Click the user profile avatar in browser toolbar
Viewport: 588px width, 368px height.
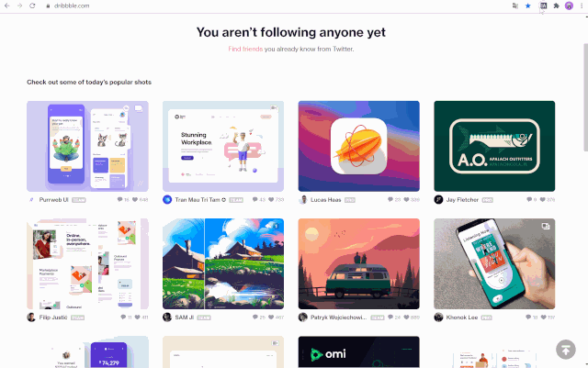pos(569,6)
